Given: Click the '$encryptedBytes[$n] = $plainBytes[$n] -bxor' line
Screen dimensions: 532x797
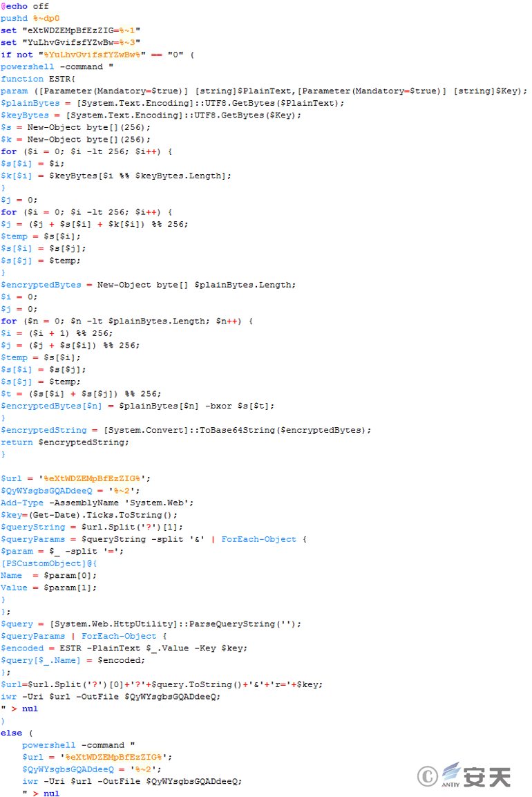Looking at the screenshot, I should click(137, 406).
